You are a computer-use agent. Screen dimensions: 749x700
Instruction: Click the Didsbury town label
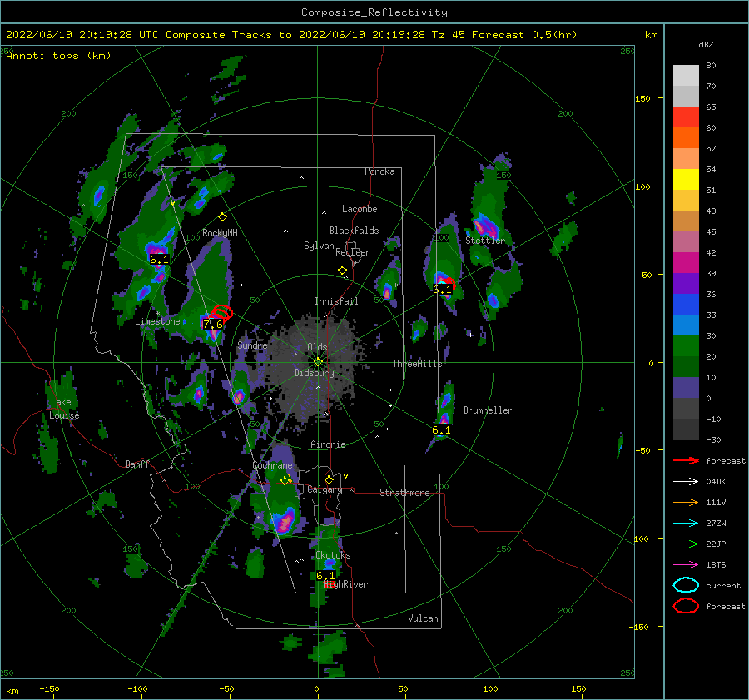[315, 373]
